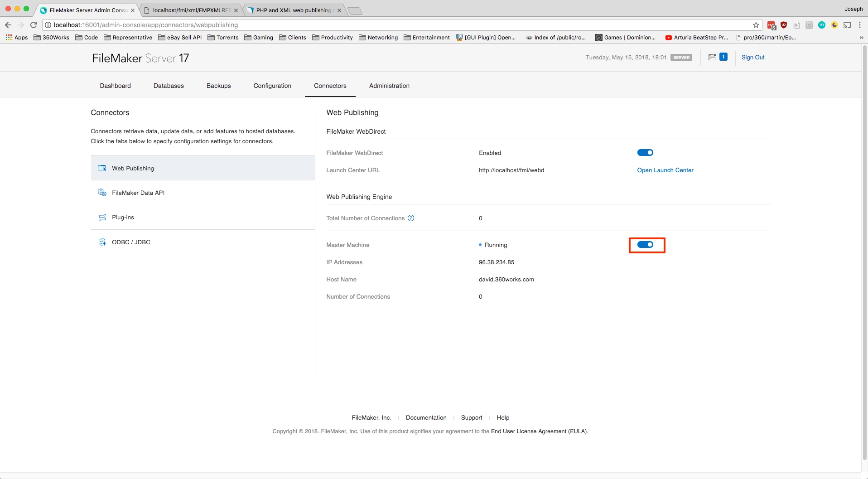Go to the Dashboard tab
868x479 pixels.
click(x=116, y=86)
